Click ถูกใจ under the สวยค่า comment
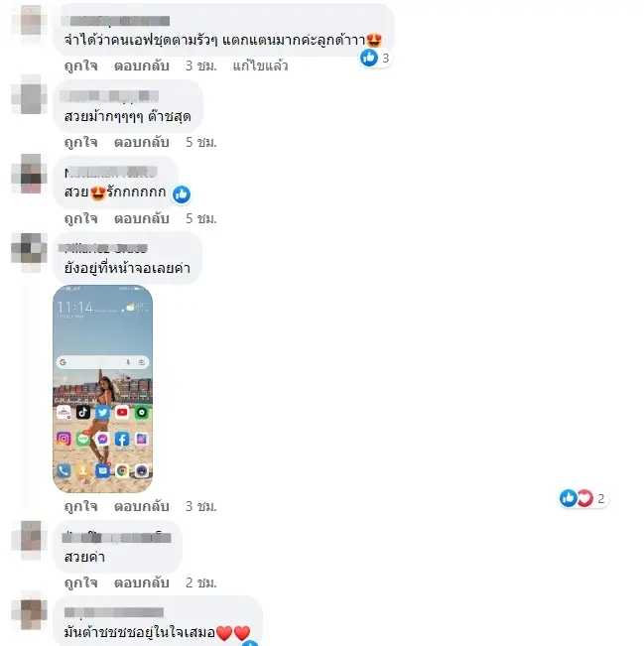Screen dimensions: 644x646 (80, 582)
